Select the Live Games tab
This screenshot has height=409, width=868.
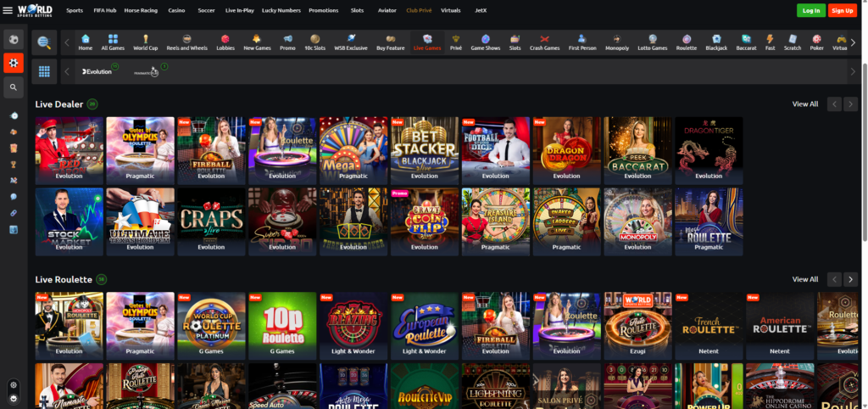[427, 42]
